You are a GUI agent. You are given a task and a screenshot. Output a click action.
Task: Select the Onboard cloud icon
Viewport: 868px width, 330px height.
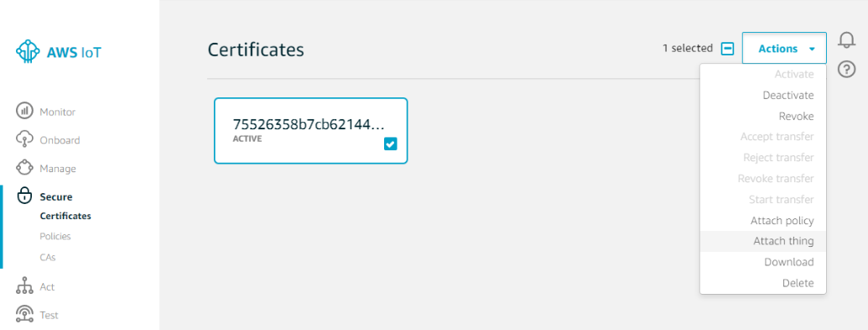point(25,139)
